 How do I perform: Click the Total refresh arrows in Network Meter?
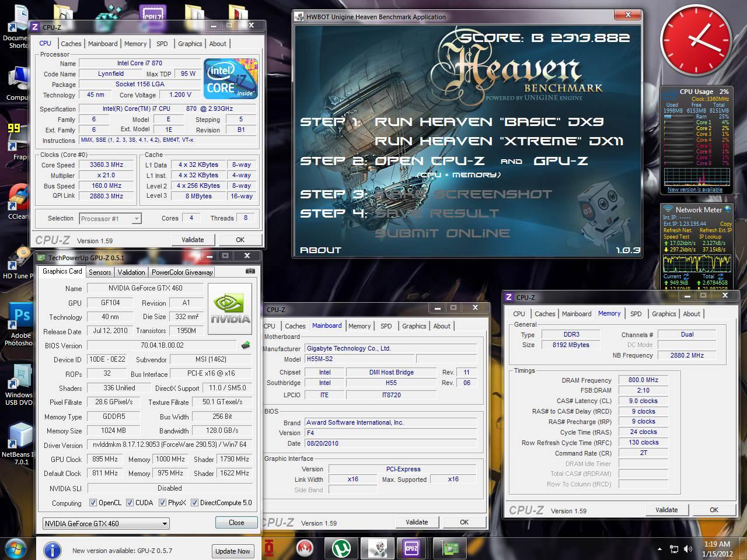(720, 276)
